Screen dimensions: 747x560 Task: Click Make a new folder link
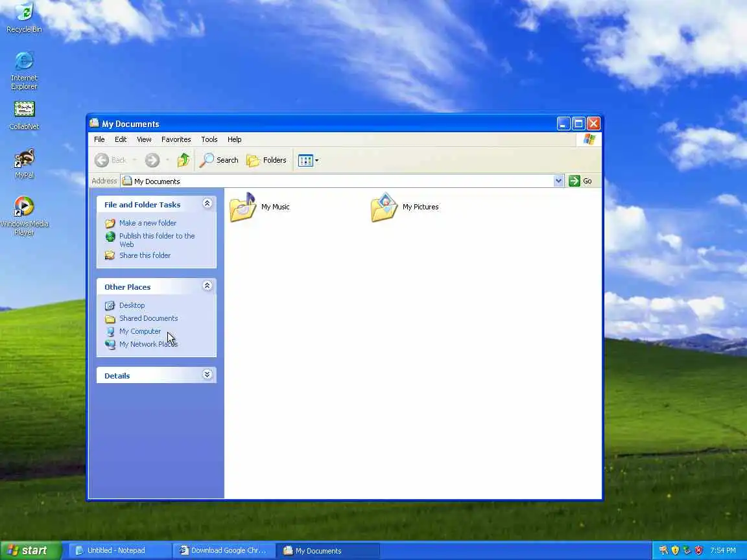[148, 223]
